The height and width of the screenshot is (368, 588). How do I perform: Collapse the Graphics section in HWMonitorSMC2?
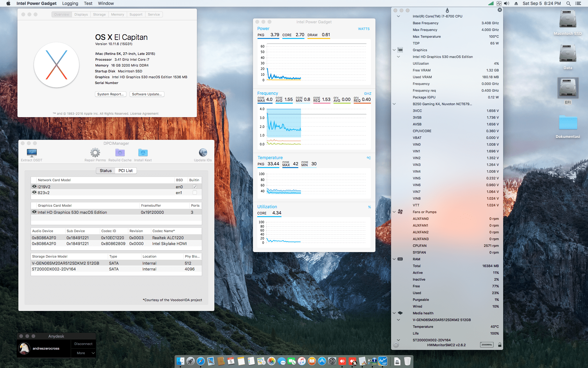[394, 50]
